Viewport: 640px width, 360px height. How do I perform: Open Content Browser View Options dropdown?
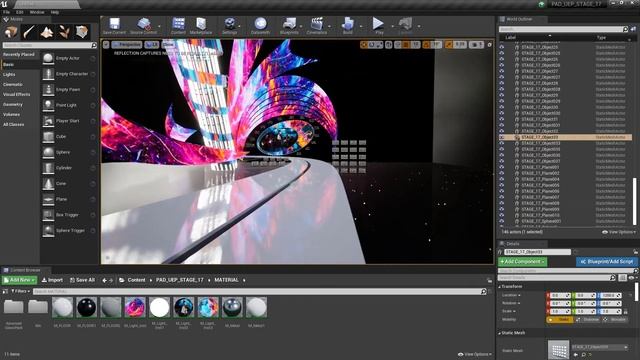[475, 354]
